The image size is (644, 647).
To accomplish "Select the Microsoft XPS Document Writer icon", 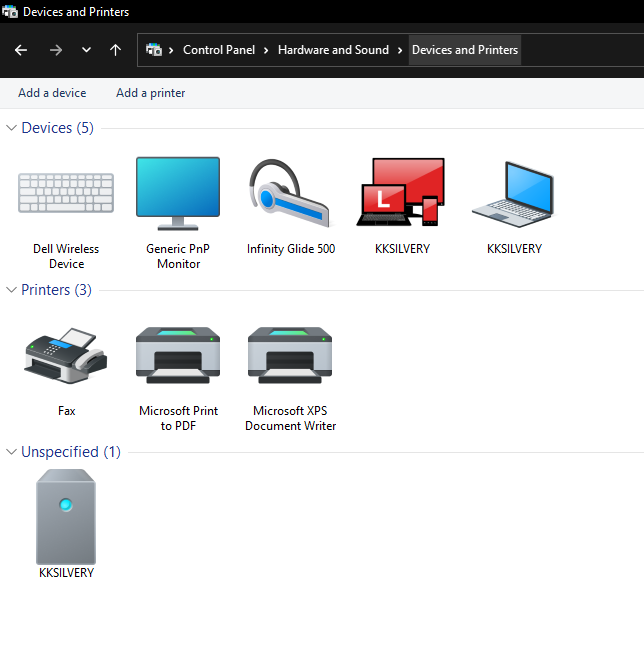I will point(290,355).
